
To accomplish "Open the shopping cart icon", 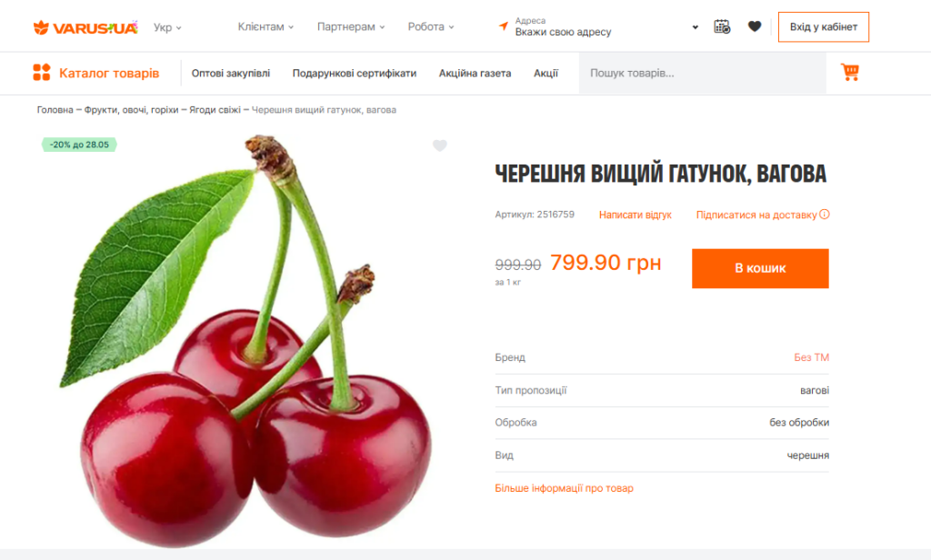I will coord(850,73).
